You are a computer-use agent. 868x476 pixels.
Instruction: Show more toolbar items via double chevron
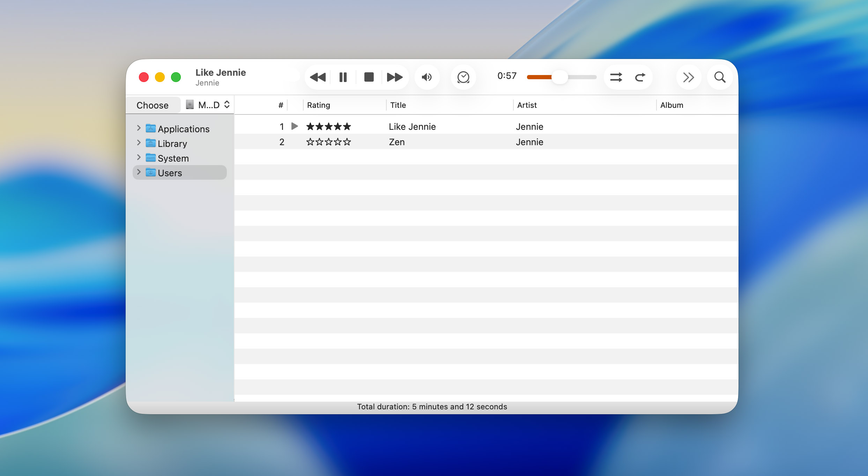[x=688, y=77]
